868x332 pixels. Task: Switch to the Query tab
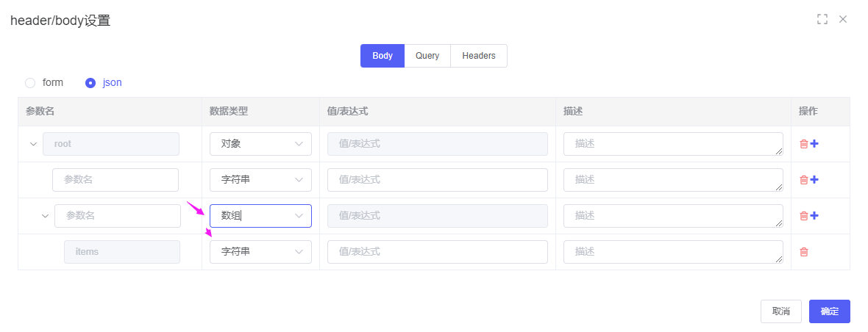point(427,56)
